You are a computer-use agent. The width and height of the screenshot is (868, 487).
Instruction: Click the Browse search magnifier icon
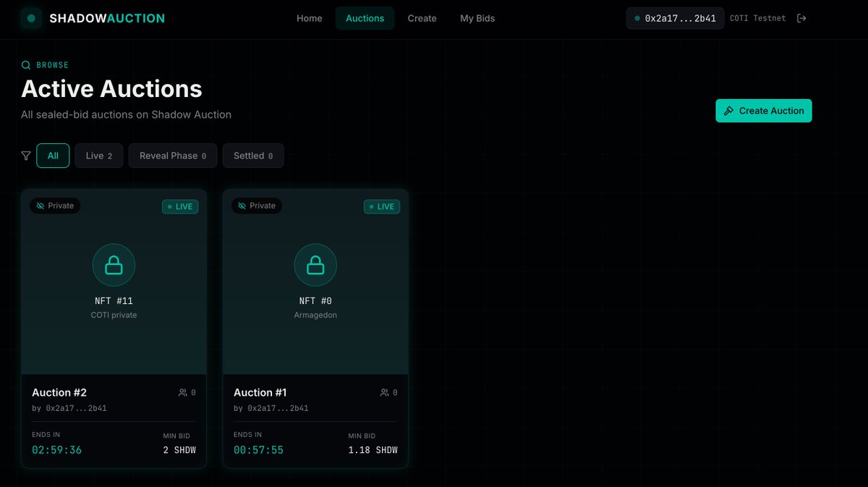[x=26, y=65]
